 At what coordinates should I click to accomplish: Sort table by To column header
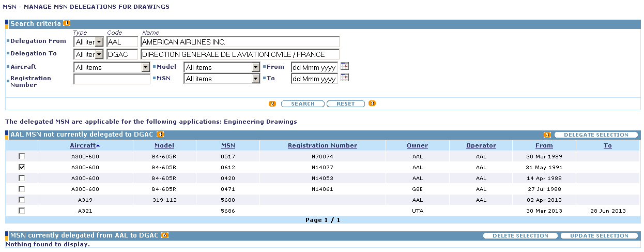608,145
